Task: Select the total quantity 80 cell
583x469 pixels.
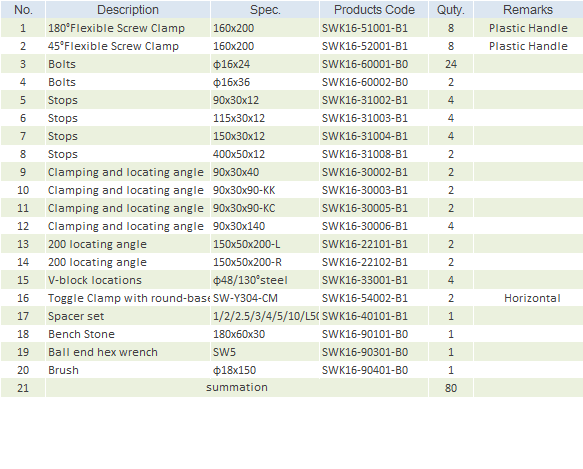Action: coord(451,388)
